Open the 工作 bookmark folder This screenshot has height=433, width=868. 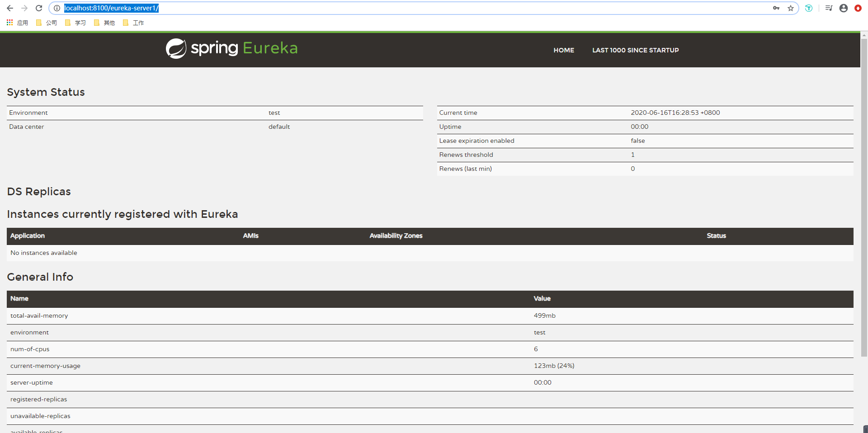[x=133, y=23]
